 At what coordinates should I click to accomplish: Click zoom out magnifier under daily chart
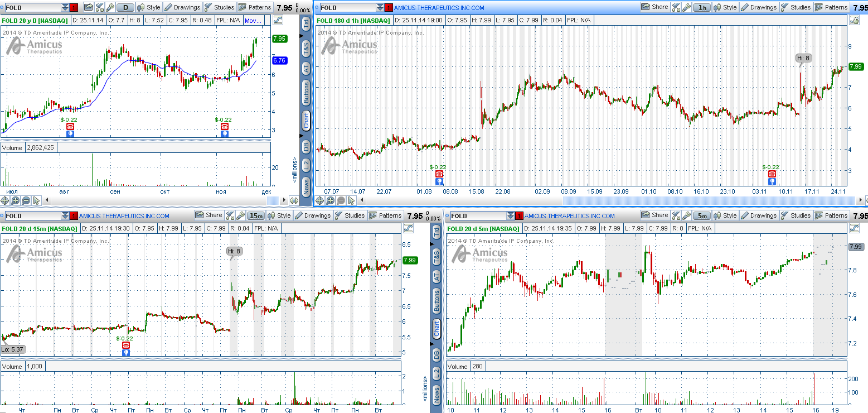pos(26,200)
